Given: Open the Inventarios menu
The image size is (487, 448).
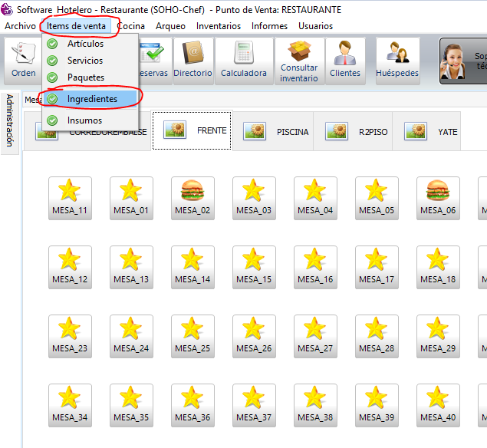Looking at the screenshot, I should tap(218, 26).
